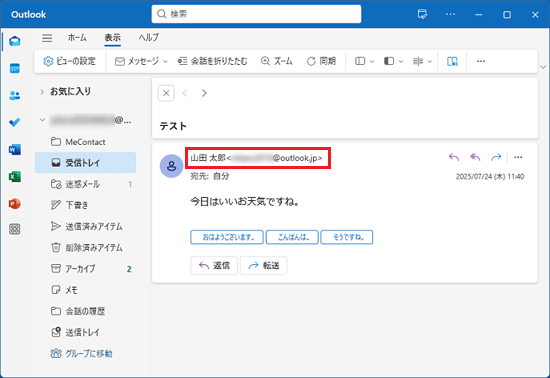Select 下書き drafts folder
Image resolution: width=550 pixels, height=378 pixels.
click(x=85, y=205)
